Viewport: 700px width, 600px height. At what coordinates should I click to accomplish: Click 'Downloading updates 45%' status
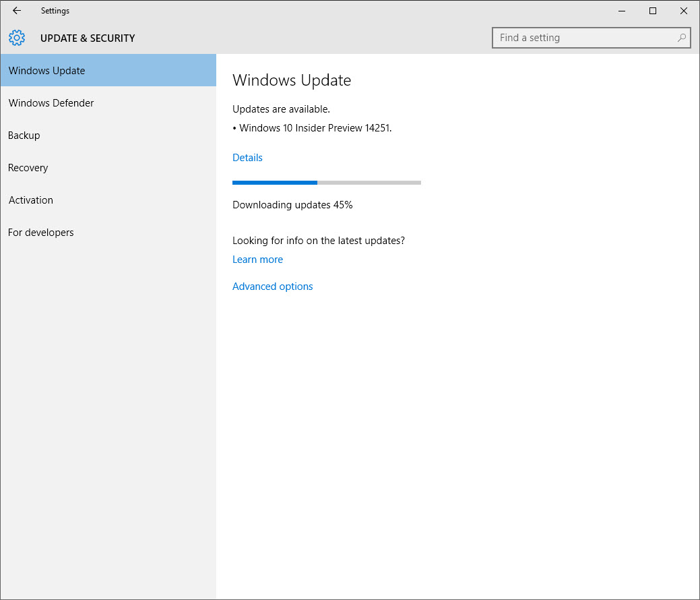(x=292, y=205)
